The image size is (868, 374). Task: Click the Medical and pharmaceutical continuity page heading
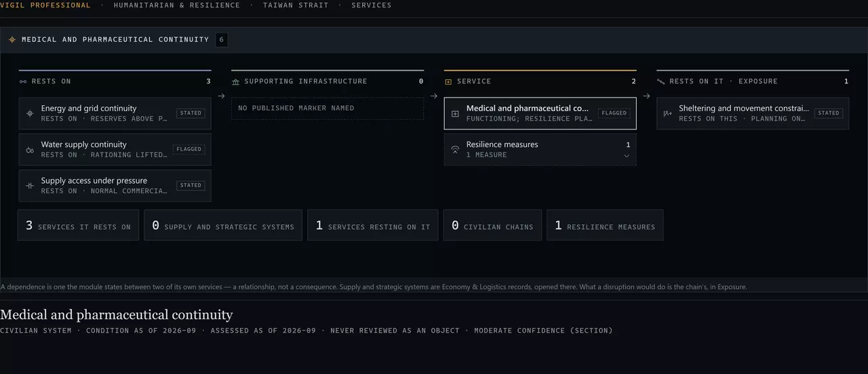(x=117, y=314)
